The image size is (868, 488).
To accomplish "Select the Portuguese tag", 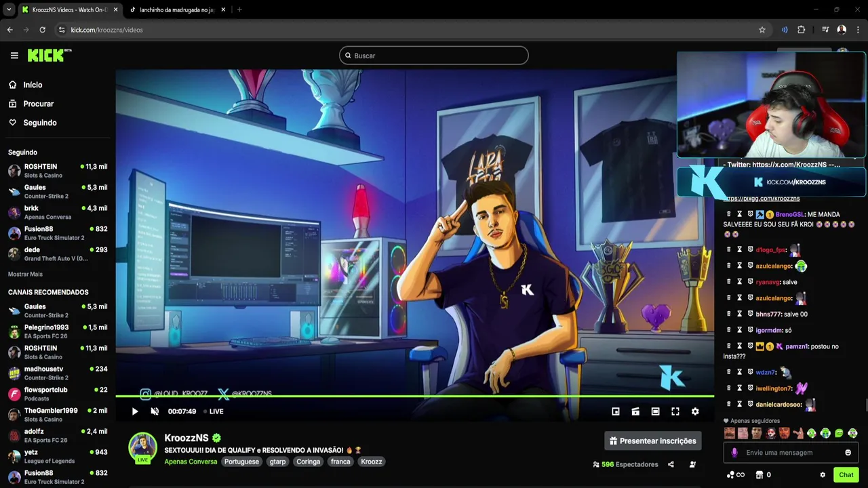I will pyautogui.click(x=241, y=462).
